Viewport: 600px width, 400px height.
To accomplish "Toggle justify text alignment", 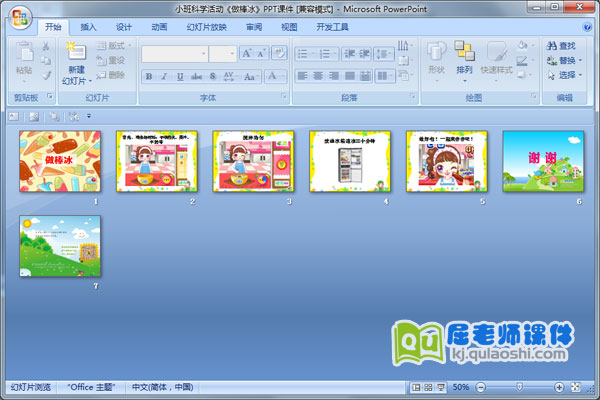I will click(349, 76).
